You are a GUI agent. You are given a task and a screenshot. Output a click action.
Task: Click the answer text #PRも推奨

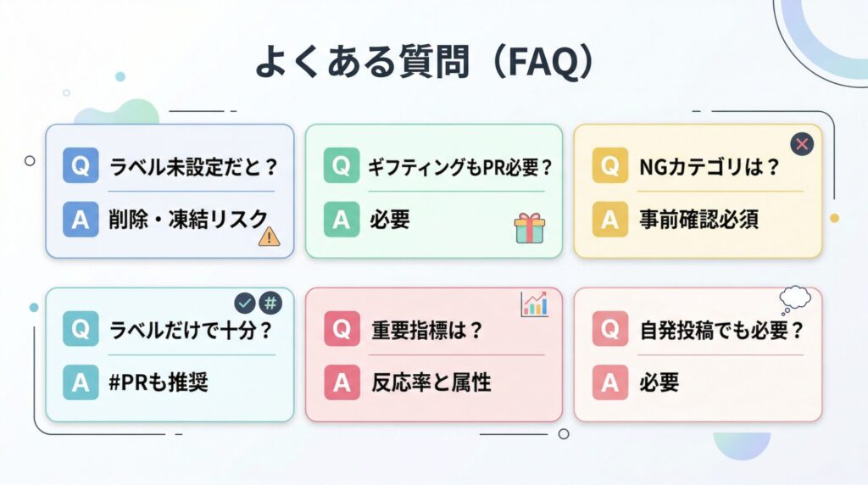[159, 382]
